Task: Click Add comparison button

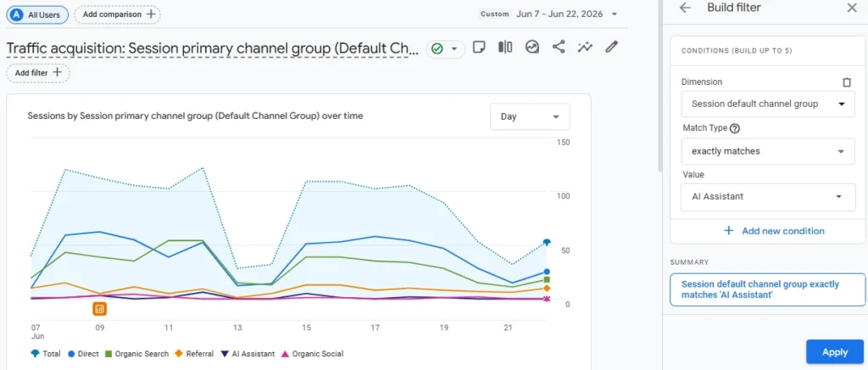Action: click(117, 15)
